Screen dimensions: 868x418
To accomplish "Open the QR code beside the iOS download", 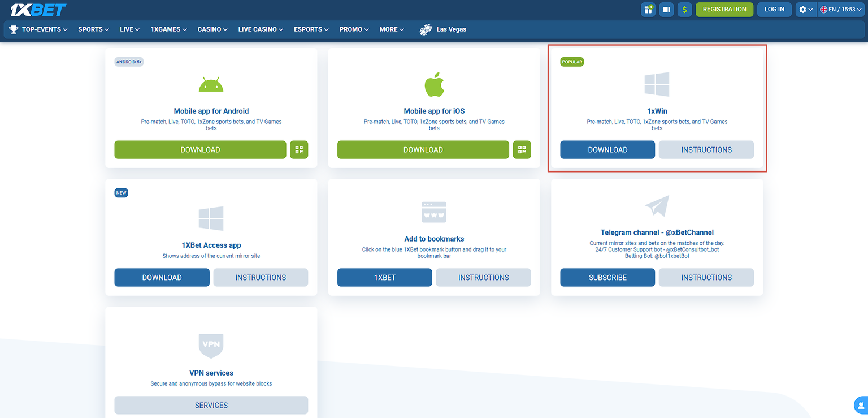I will [x=522, y=149].
